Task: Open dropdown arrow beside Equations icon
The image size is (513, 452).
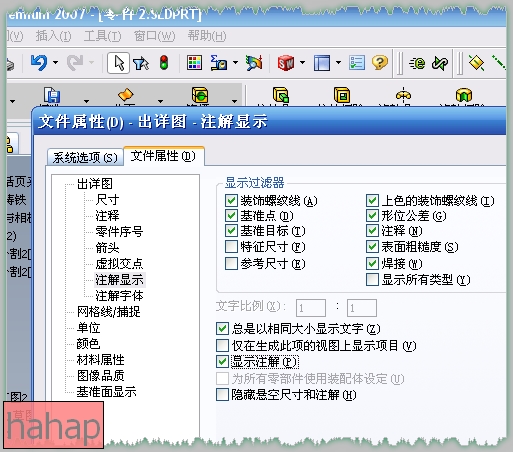Action: pos(235,62)
